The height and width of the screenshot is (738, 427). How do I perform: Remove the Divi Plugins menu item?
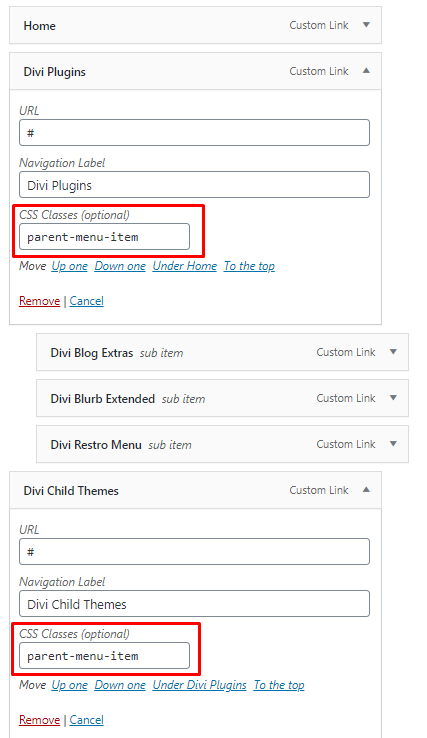click(x=40, y=301)
